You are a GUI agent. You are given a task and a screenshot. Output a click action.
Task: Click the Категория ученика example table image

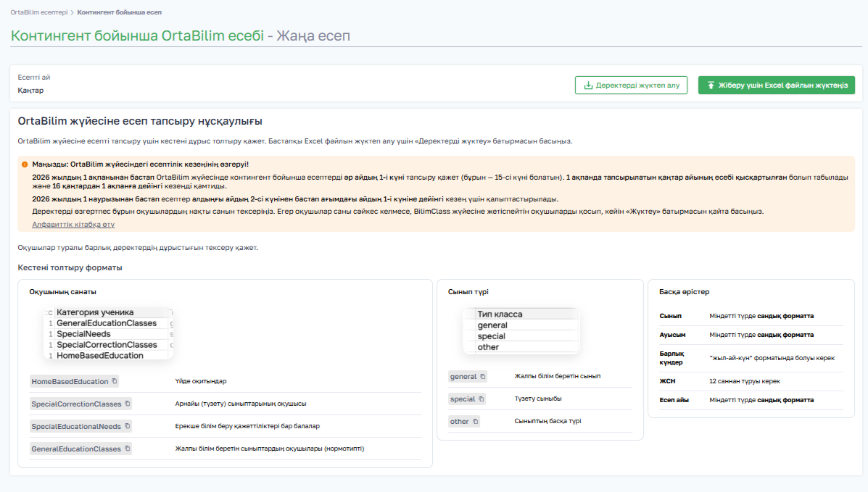109,334
